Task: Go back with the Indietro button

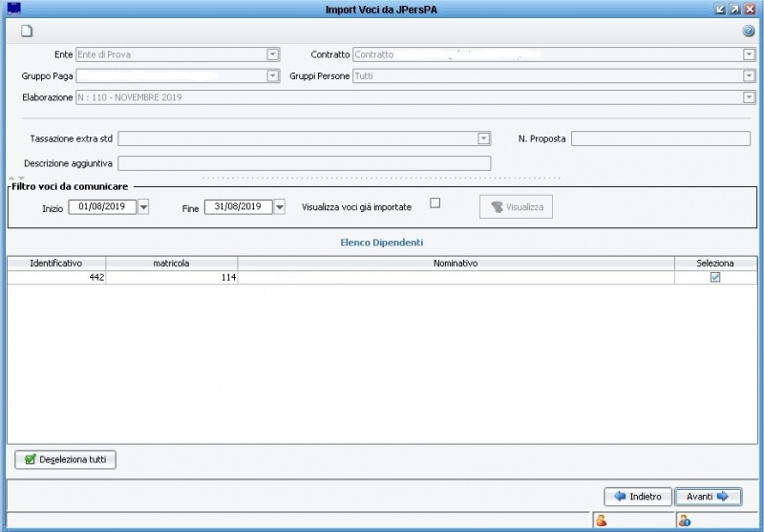Action: coord(637,497)
